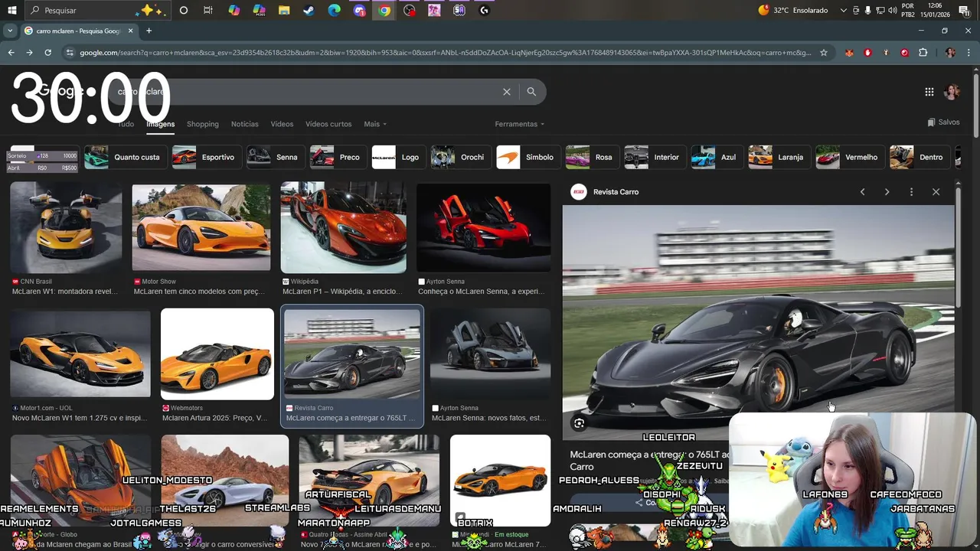Open Microsoft 365 from the taskbar
The height and width of the screenshot is (551, 980).
click(x=259, y=11)
